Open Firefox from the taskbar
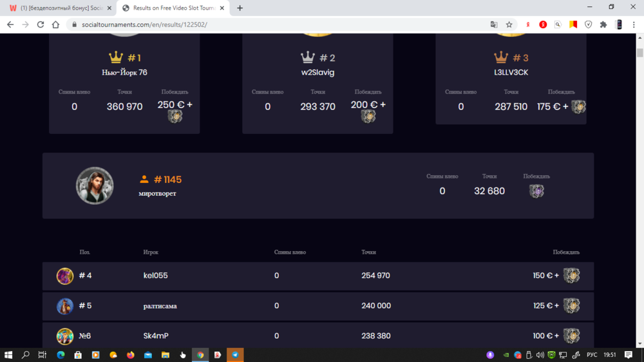 click(x=130, y=355)
